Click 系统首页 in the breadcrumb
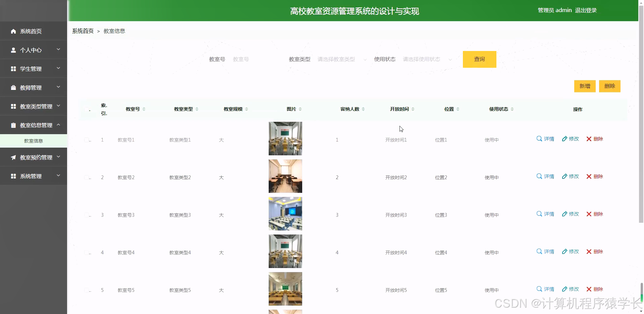The width and height of the screenshot is (644, 314). click(83, 31)
